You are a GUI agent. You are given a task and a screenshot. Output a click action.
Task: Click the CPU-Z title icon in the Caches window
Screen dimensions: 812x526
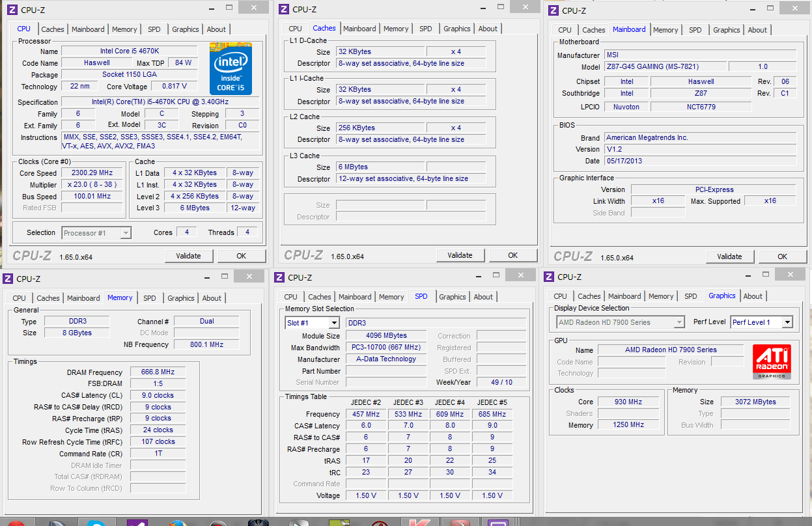(283, 9)
